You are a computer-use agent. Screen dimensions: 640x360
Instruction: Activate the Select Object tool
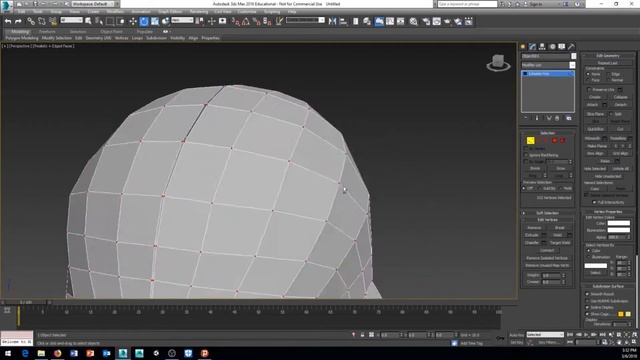tap(88, 21)
